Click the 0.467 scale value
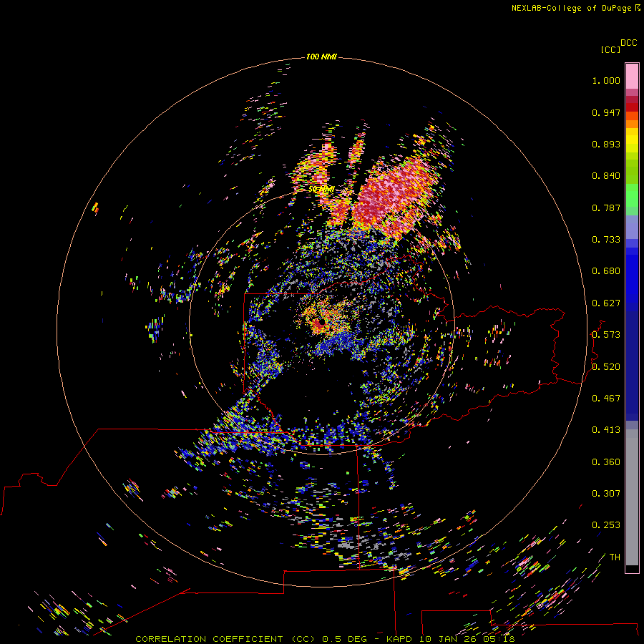 pyautogui.click(x=606, y=399)
